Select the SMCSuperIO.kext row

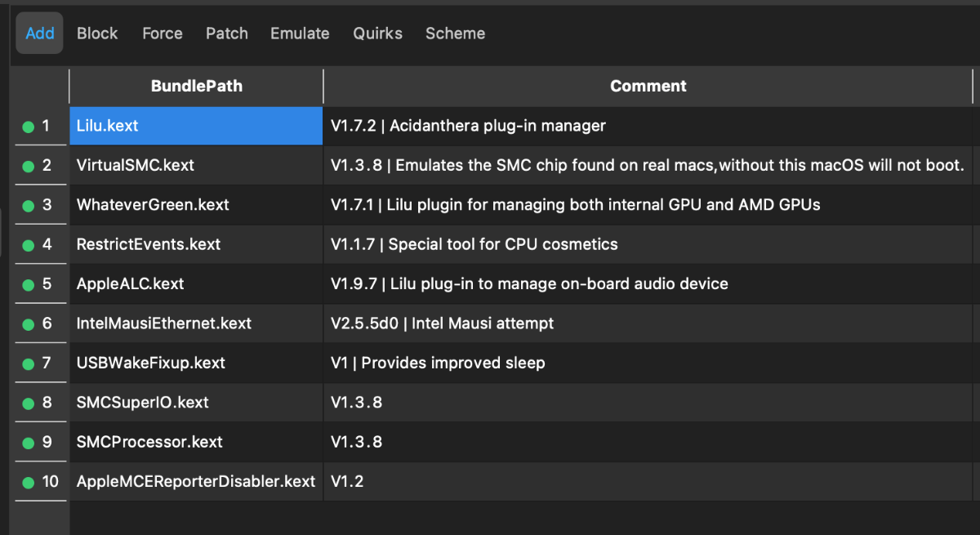pos(143,403)
